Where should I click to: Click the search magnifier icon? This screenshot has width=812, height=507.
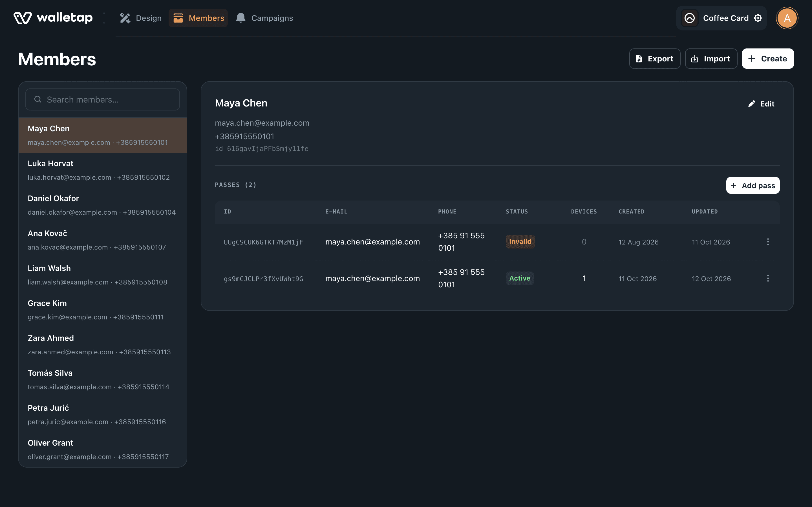click(x=38, y=99)
